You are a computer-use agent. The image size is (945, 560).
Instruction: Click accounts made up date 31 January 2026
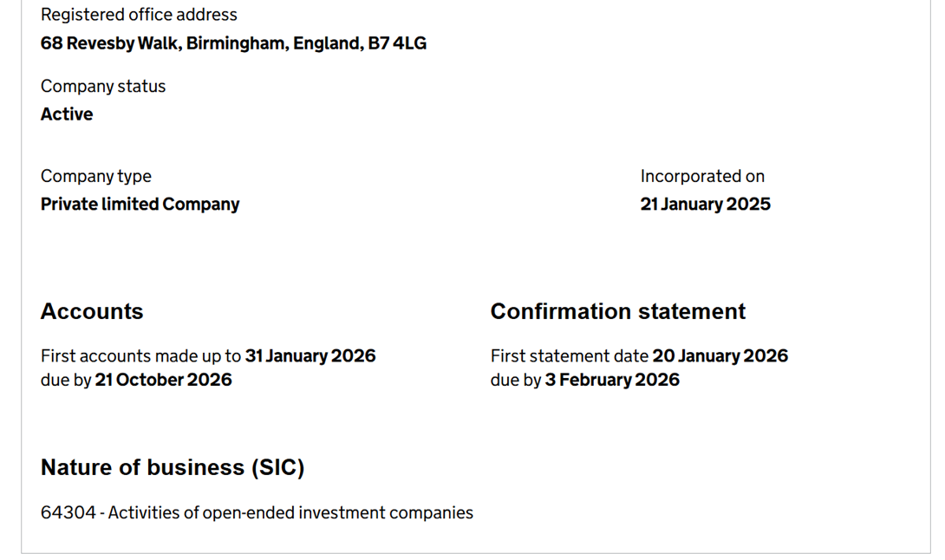pos(310,355)
